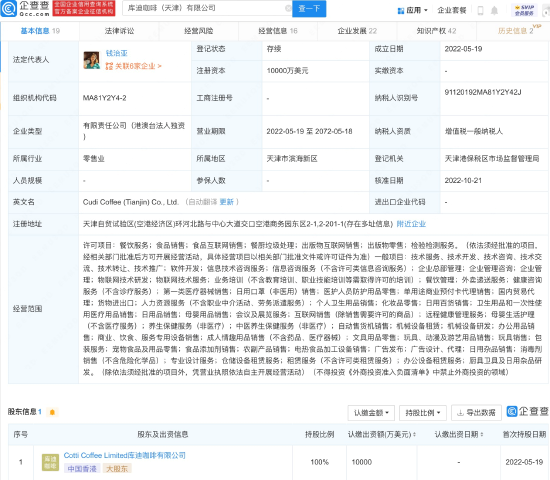The height and width of the screenshot is (480, 550).
Task: Select the 100% shareholding ratio cell
Action: tap(320, 462)
